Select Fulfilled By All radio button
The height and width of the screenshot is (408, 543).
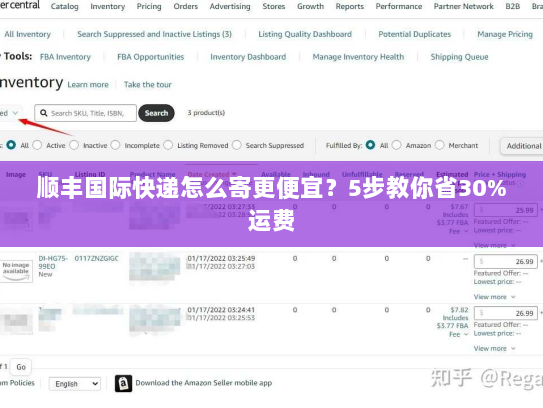(x=370, y=145)
